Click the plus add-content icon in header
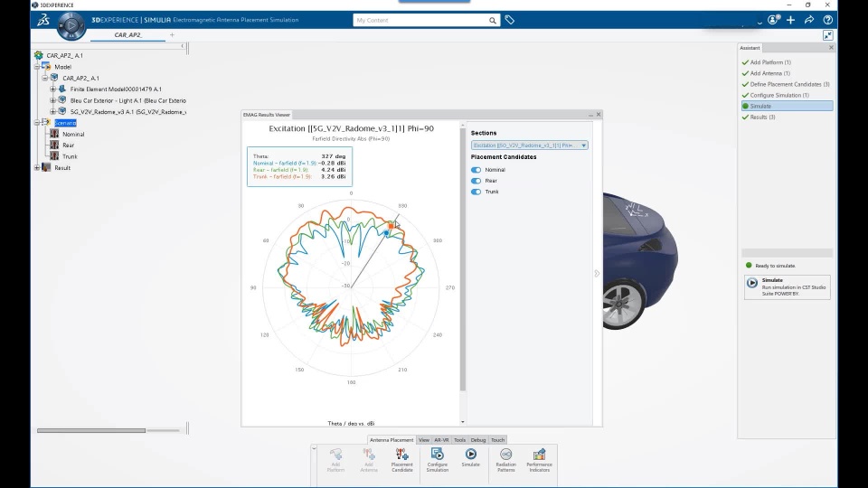The image size is (868, 488). (x=791, y=20)
